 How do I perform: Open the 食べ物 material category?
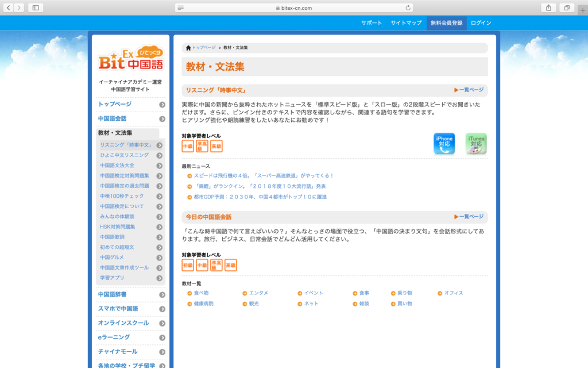point(201,293)
